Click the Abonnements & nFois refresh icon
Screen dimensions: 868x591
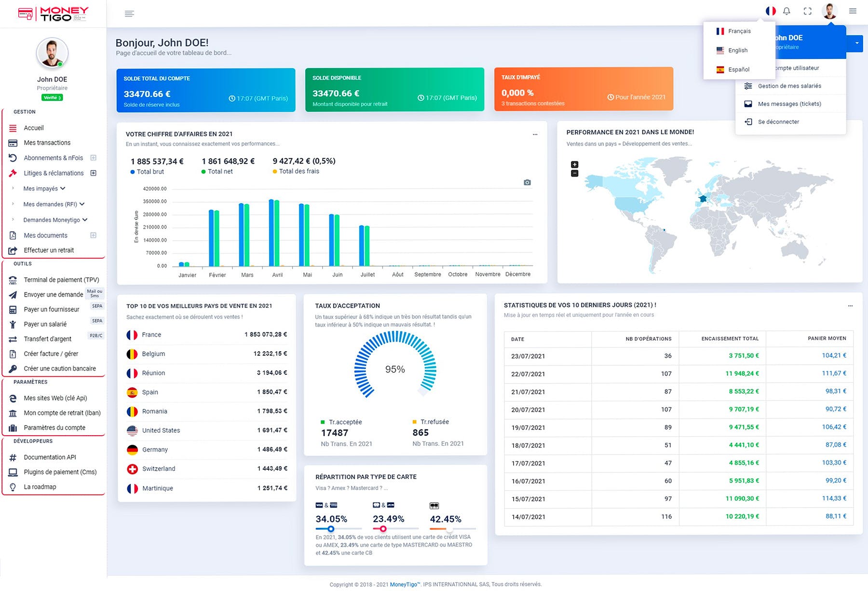coord(13,158)
